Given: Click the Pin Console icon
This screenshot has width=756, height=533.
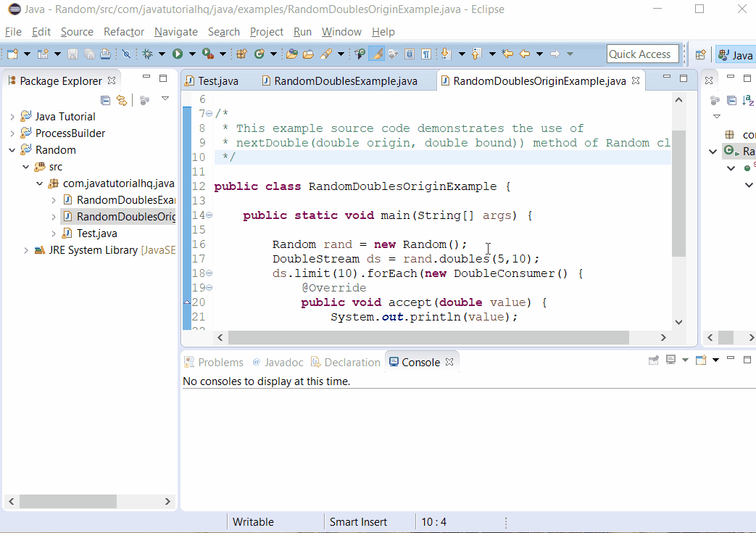Looking at the screenshot, I should point(654,360).
